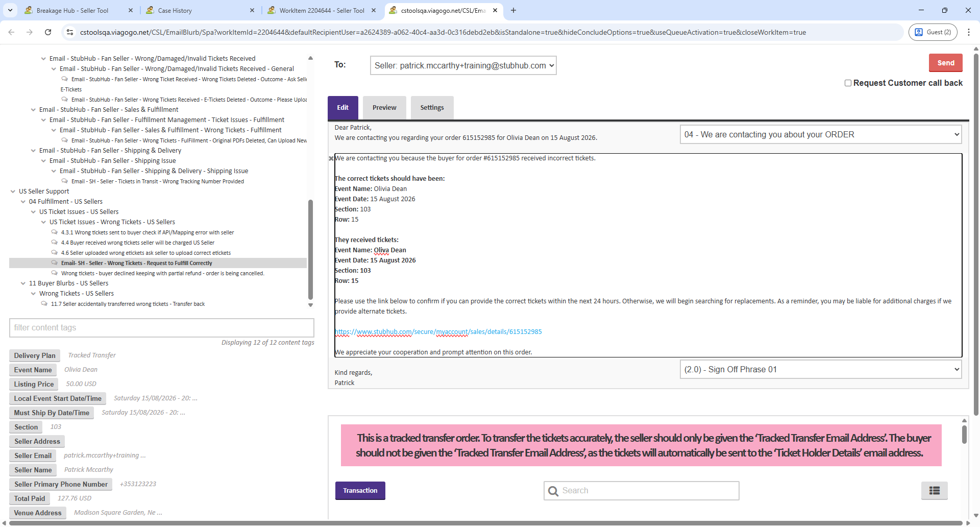This screenshot has width=980, height=527.
Task: Open the To recipient dropdown
Action: tap(463, 65)
